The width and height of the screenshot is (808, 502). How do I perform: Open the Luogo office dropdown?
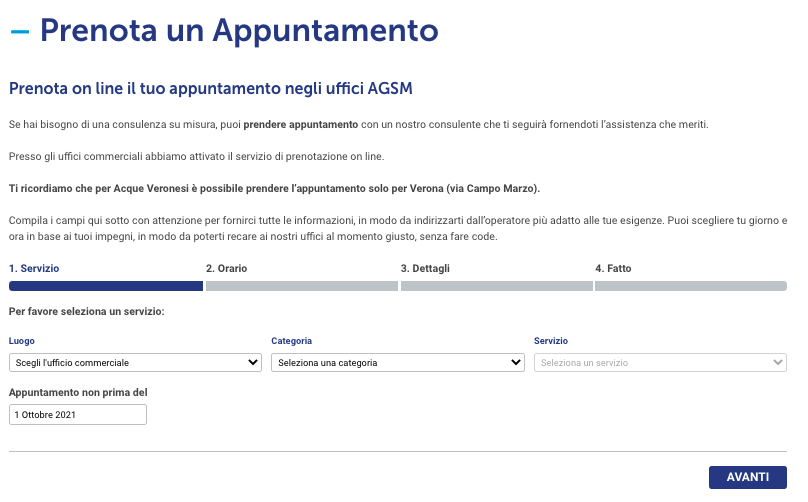click(x=135, y=363)
